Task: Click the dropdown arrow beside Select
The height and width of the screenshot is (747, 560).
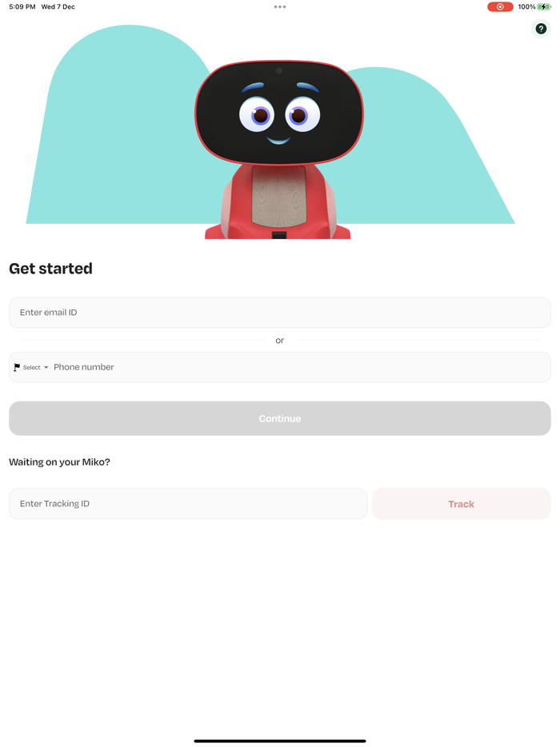Action: 46,367
